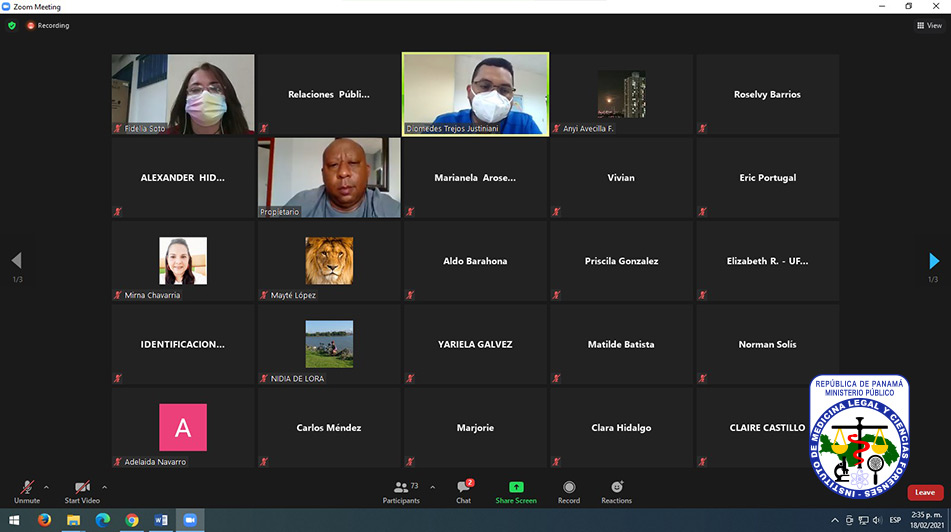
Task: Click NIDIA DE LORA's lake picture
Action: (x=329, y=344)
